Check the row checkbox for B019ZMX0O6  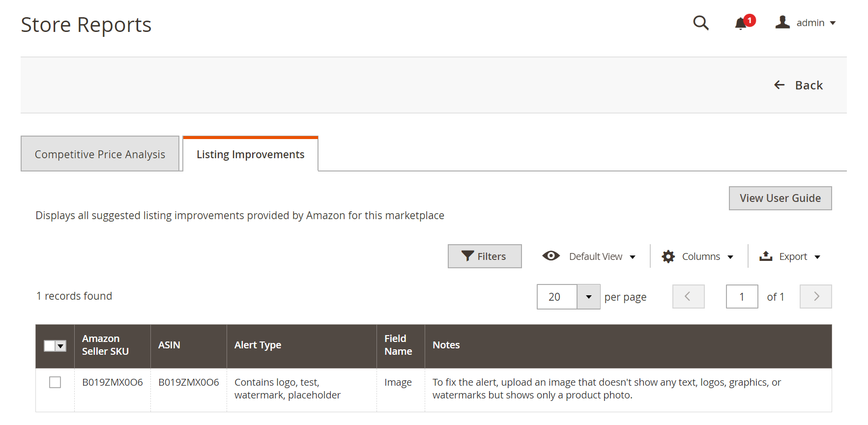pyautogui.click(x=55, y=382)
